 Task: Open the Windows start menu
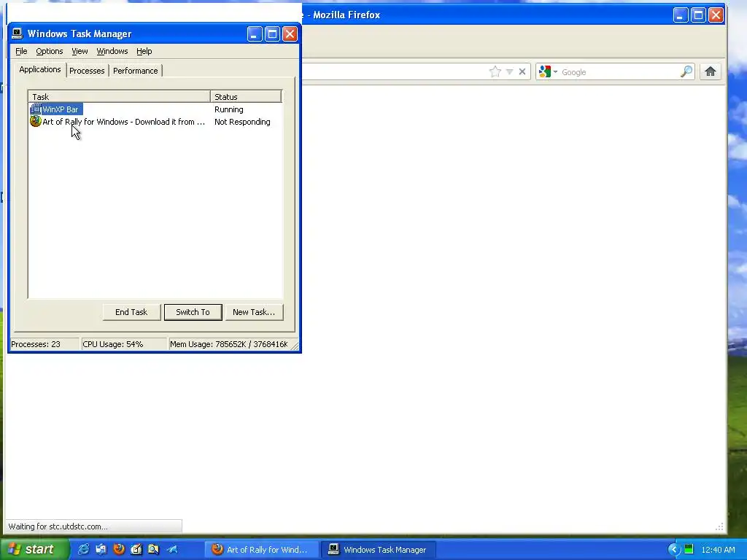point(34,550)
